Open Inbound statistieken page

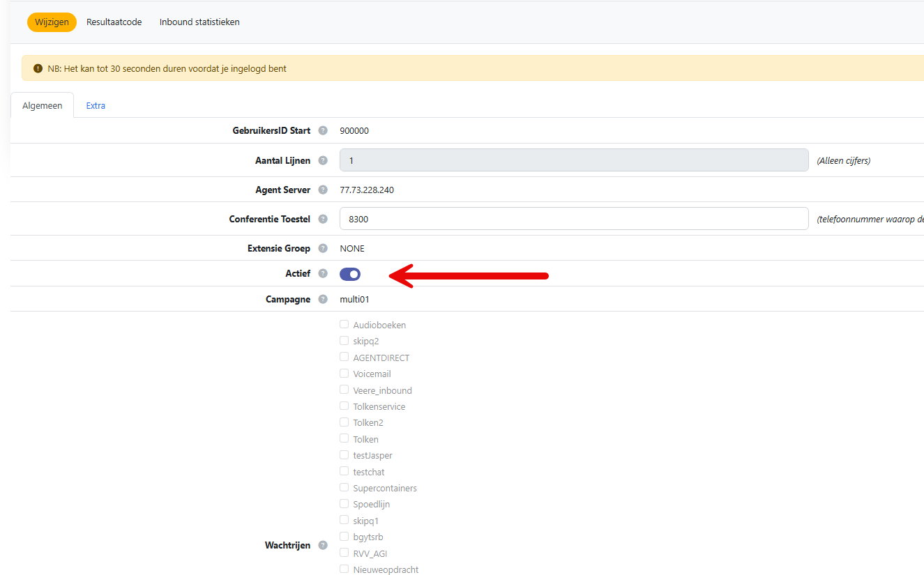point(199,22)
